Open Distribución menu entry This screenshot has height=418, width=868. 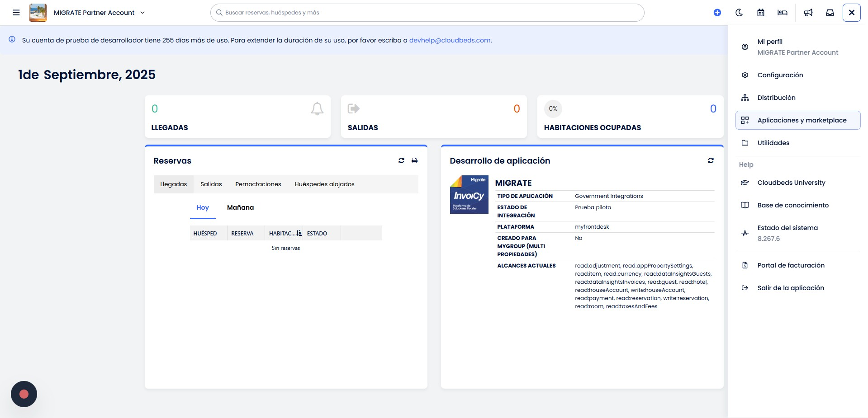click(x=798, y=98)
